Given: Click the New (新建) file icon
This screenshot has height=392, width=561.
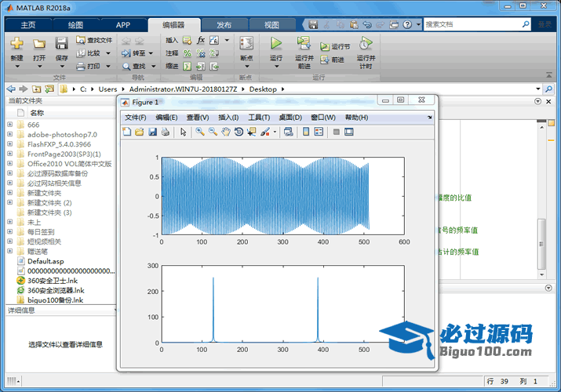Looking at the screenshot, I should point(16,44).
